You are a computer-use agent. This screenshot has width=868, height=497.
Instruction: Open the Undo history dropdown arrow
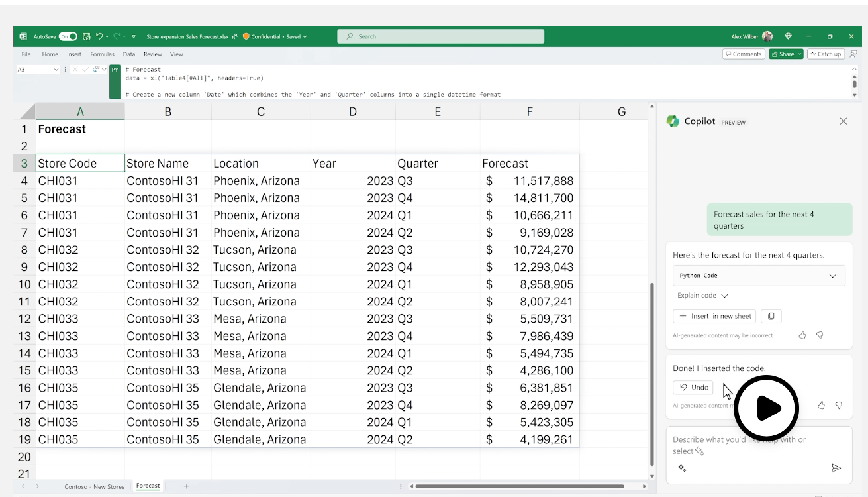tap(107, 36)
